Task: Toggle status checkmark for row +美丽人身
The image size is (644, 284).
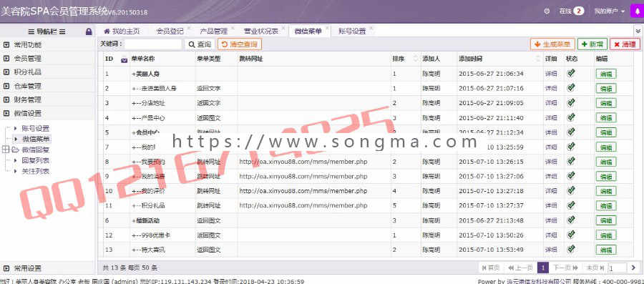Action: (571, 74)
